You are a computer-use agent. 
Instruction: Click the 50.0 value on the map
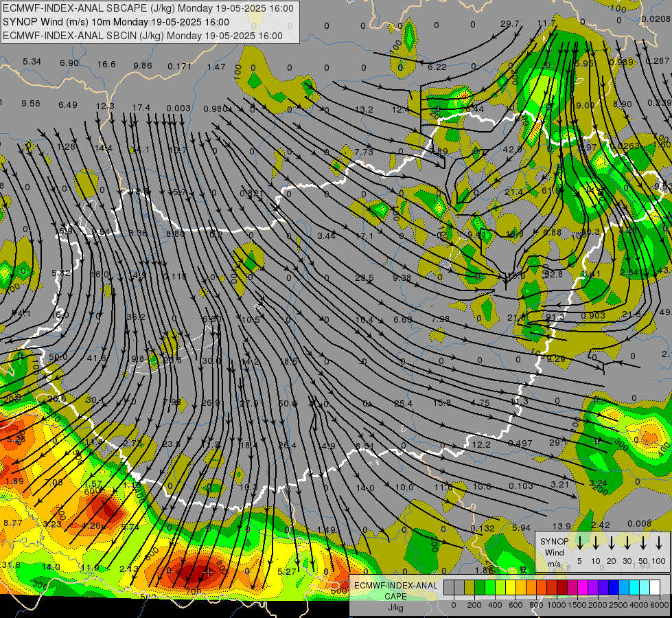pyautogui.click(x=58, y=357)
